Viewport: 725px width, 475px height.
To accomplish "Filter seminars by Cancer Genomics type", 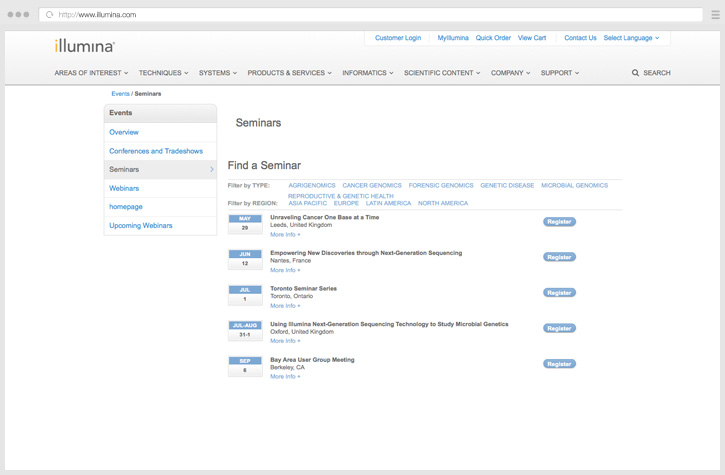I will (372, 185).
